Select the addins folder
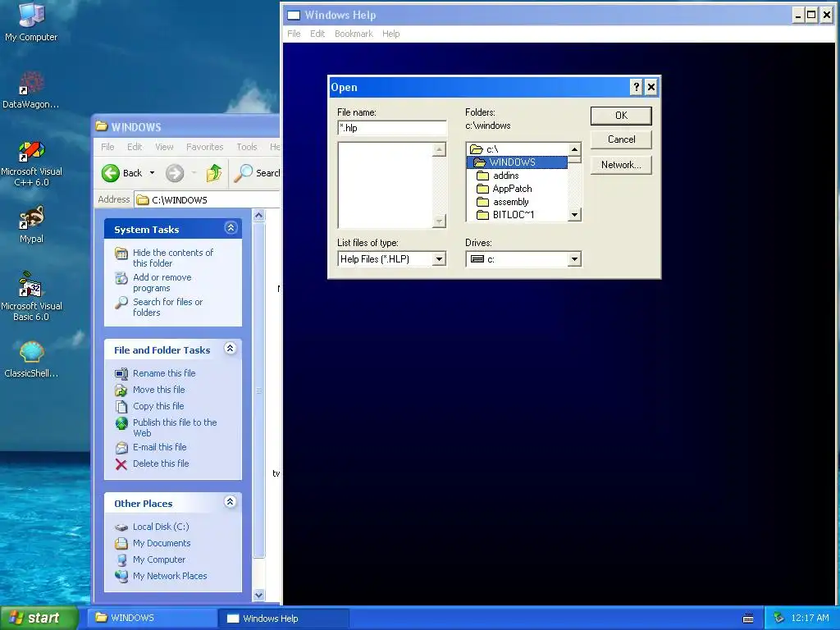This screenshot has height=630, width=840. (517, 176)
